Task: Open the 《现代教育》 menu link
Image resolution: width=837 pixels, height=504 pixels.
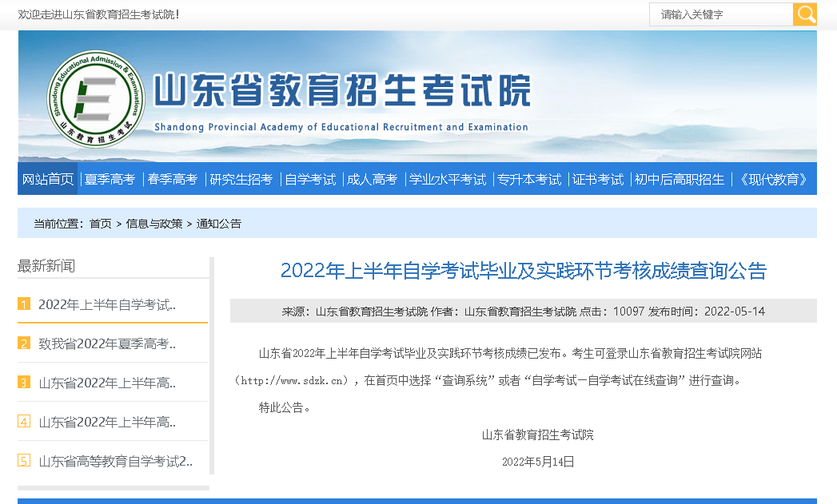Action: point(773,179)
